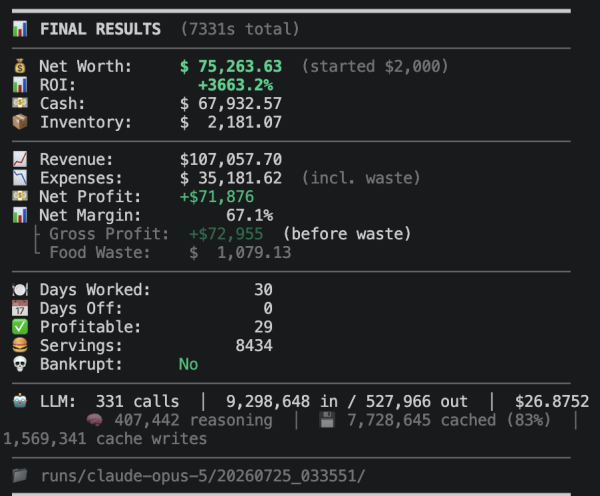
Task: Click the brain icon beside reasoning tokens
Action: point(95,420)
